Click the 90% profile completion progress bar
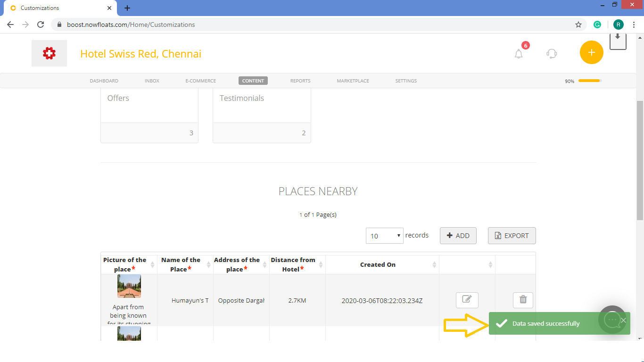644x362 pixels. tap(590, 81)
